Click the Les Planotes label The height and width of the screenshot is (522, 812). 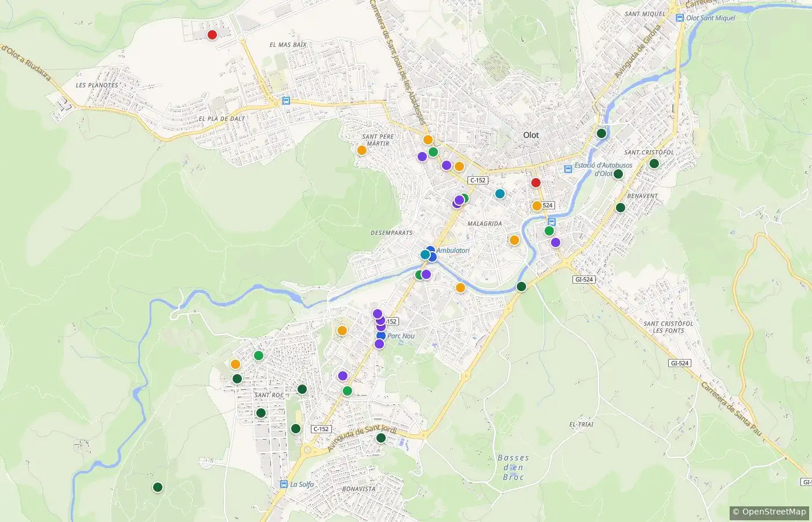97,85
